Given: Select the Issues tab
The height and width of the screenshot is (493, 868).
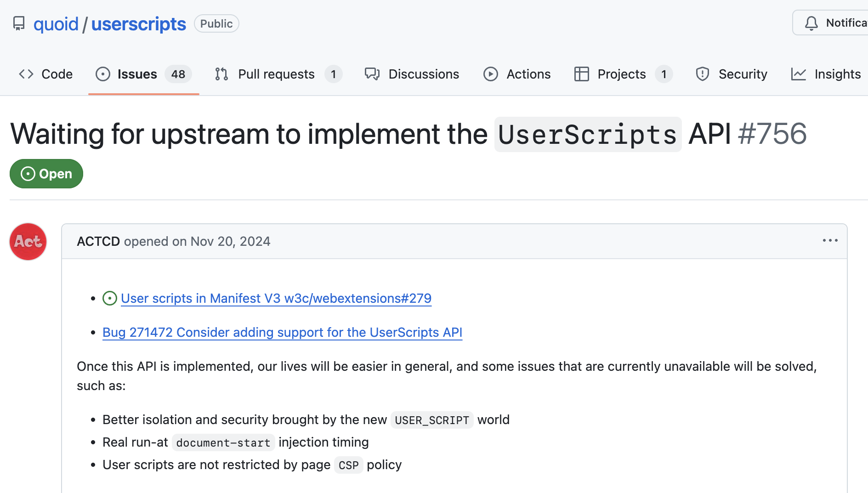Looking at the screenshot, I should click(143, 74).
